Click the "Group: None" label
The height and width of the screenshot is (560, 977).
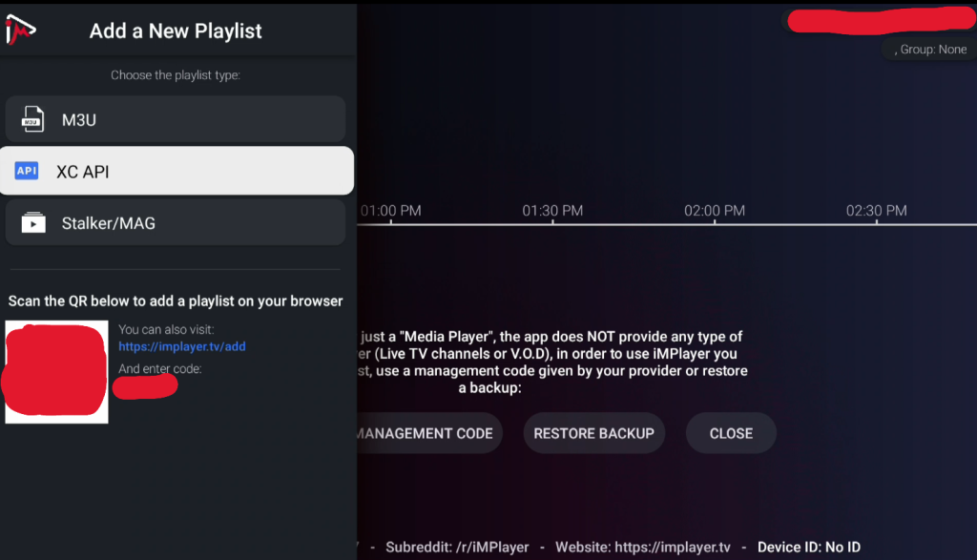pyautogui.click(x=931, y=50)
